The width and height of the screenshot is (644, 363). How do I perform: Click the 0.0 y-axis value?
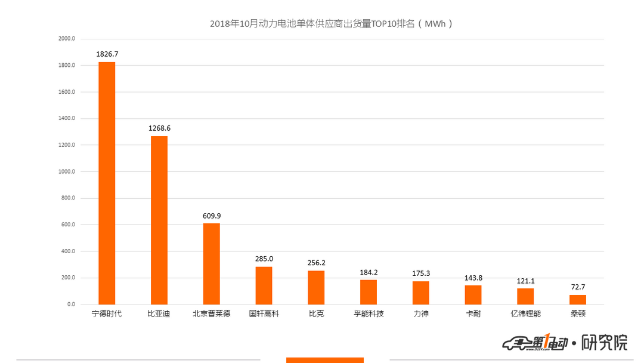coord(71,304)
